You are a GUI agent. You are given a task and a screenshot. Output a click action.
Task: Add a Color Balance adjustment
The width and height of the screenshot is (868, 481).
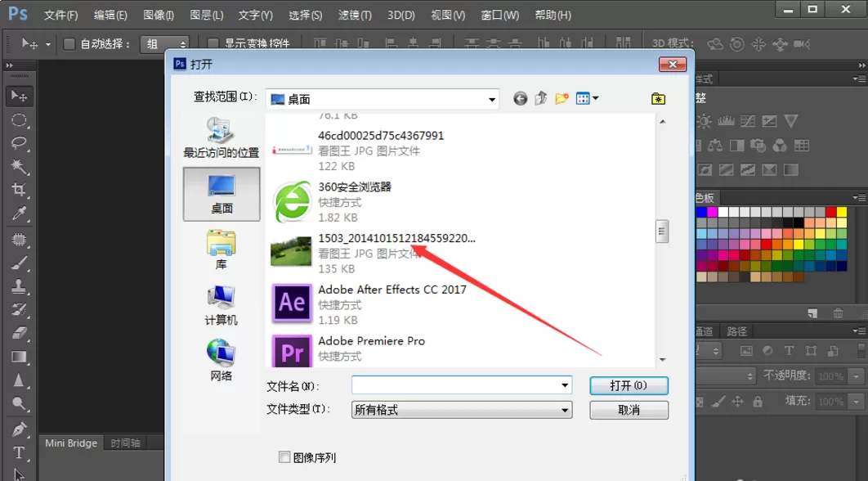click(x=715, y=146)
